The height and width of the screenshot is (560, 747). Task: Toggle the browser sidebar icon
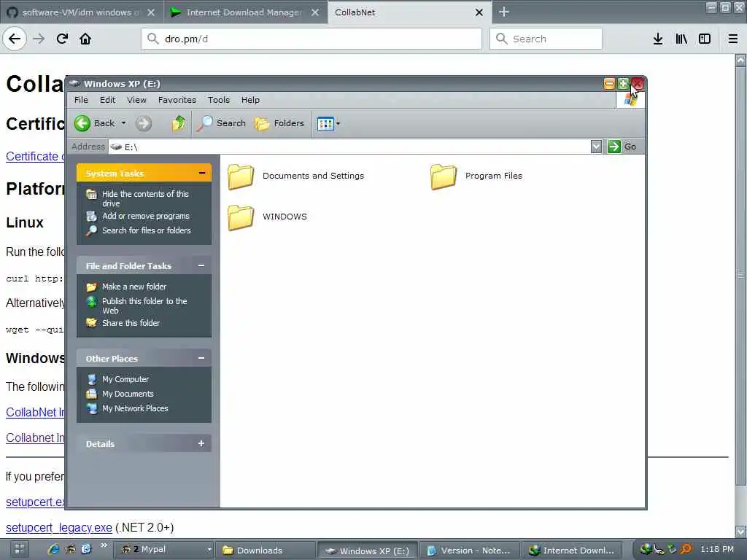point(705,39)
